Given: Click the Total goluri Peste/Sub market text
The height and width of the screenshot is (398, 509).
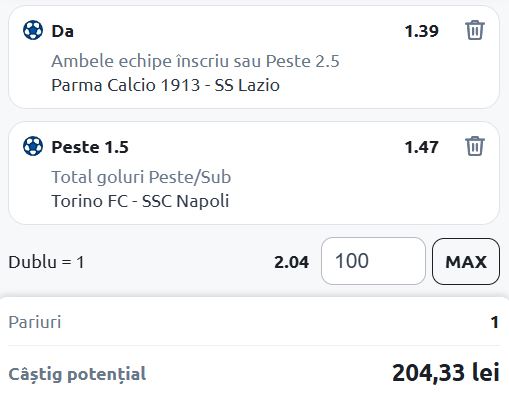Looking at the screenshot, I should point(141,177).
